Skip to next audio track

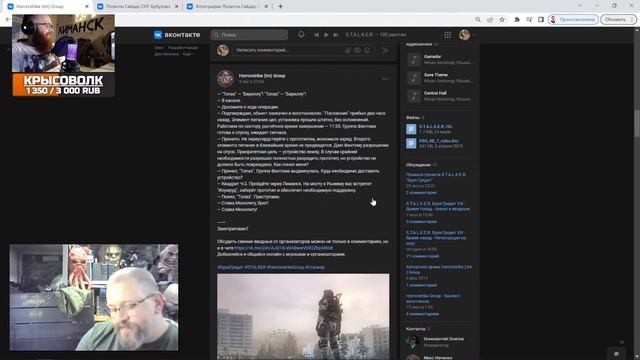click(336, 35)
